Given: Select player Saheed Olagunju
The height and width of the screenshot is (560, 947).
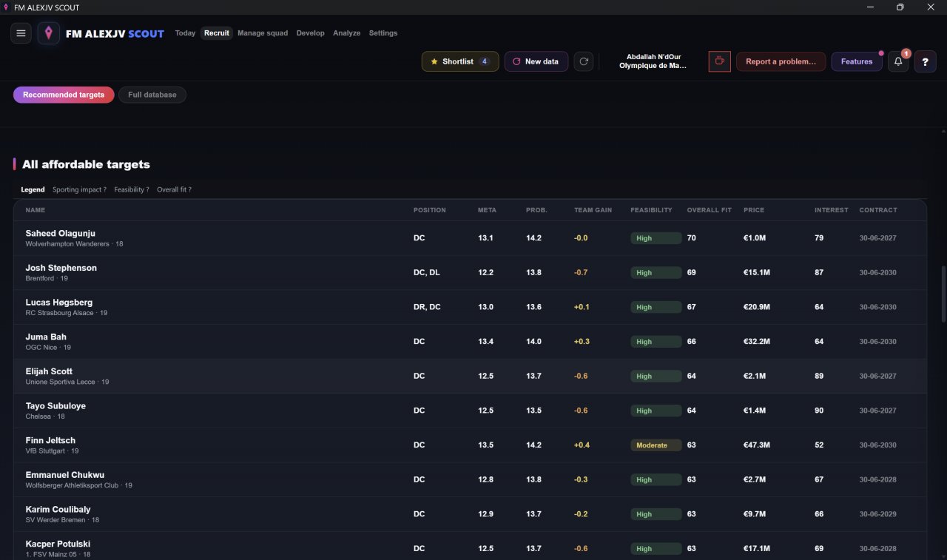Looking at the screenshot, I should (470, 238).
